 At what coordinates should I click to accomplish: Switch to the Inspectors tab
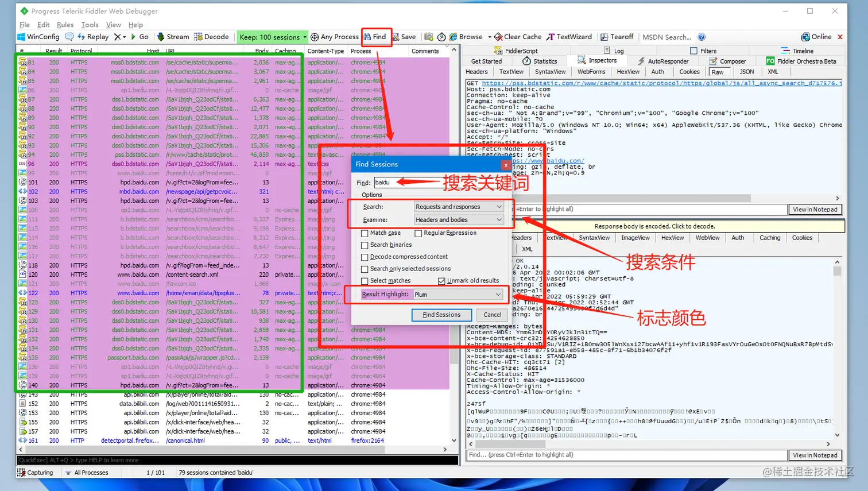click(597, 60)
